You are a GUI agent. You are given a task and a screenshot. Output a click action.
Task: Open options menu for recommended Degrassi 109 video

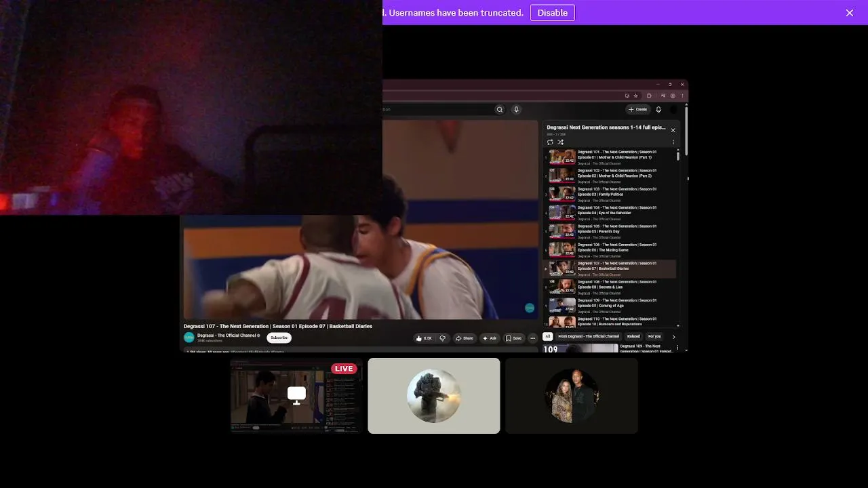coord(677,348)
